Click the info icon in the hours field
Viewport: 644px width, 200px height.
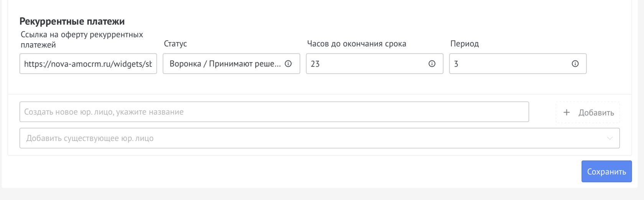pos(432,64)
